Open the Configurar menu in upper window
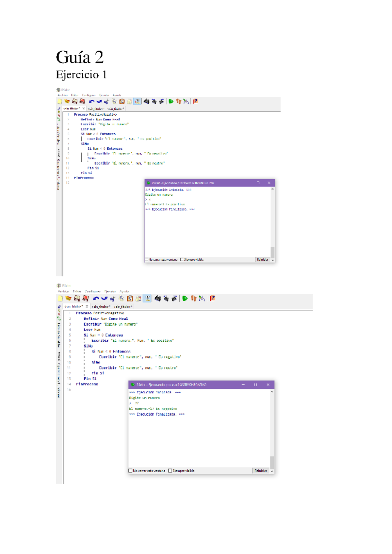Screen dimensions: 392x554 89,95
